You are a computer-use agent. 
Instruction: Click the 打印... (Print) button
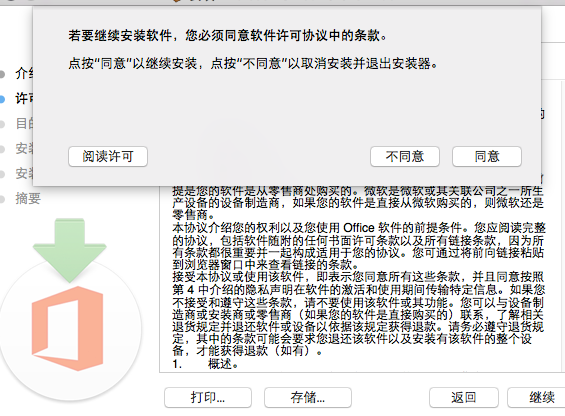click(208, 397)
